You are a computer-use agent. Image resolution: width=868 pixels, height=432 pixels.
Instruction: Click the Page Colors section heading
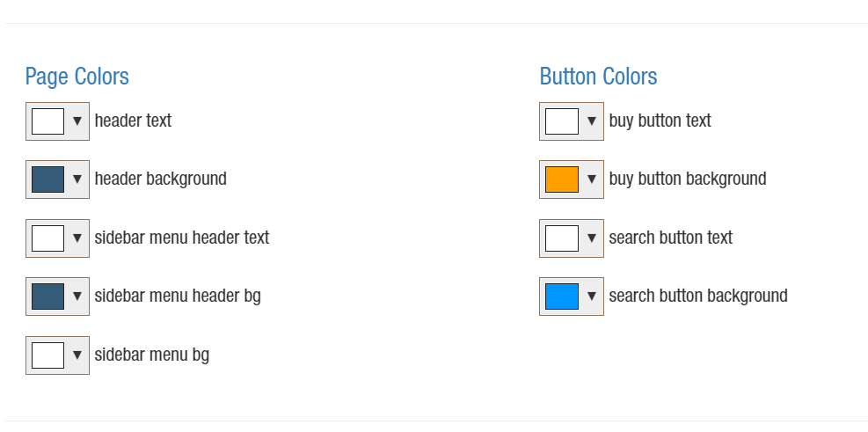77,77
